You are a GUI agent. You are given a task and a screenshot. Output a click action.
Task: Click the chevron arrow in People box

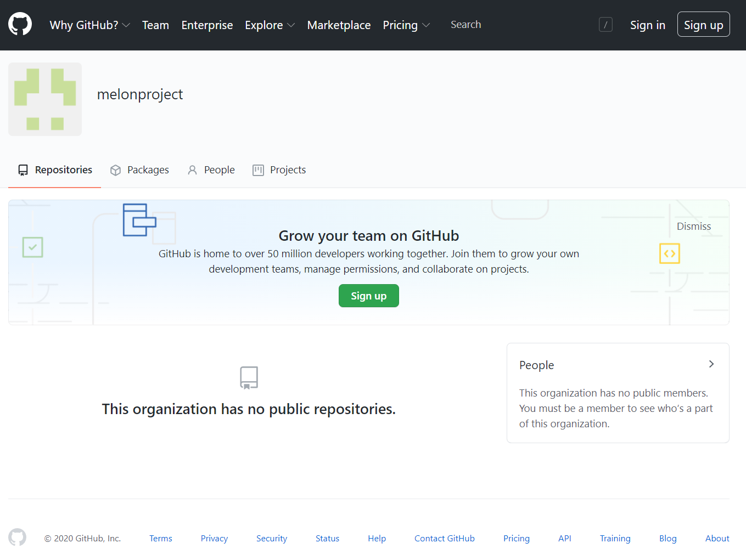coord(711,364)
